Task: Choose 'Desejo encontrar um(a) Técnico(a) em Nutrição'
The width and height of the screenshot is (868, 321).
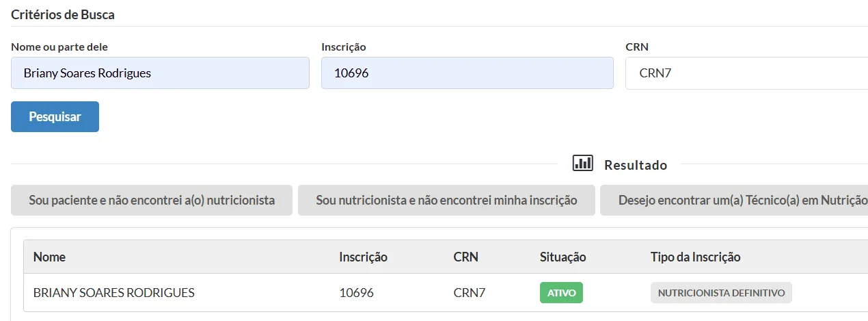Action: (x=733, y=201)
